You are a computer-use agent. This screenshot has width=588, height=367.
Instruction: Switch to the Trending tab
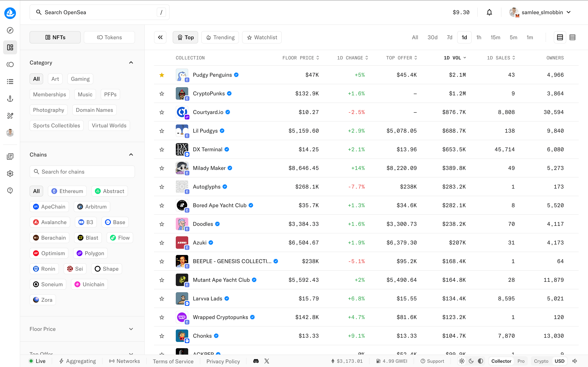point(220,37)
